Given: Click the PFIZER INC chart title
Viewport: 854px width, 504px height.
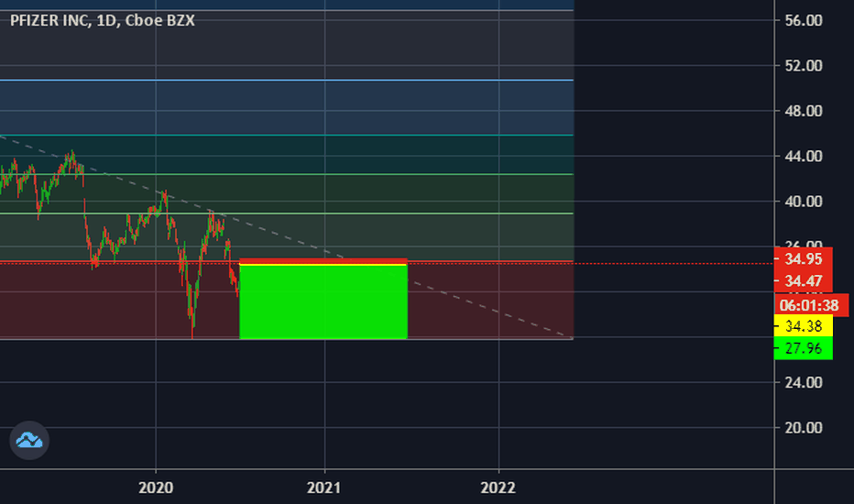Looking at the screenshot, I should (103, 21).
